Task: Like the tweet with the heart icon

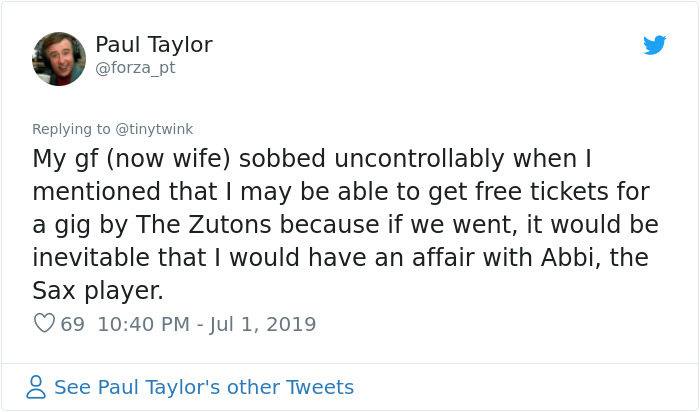Action: click(44, 324)
